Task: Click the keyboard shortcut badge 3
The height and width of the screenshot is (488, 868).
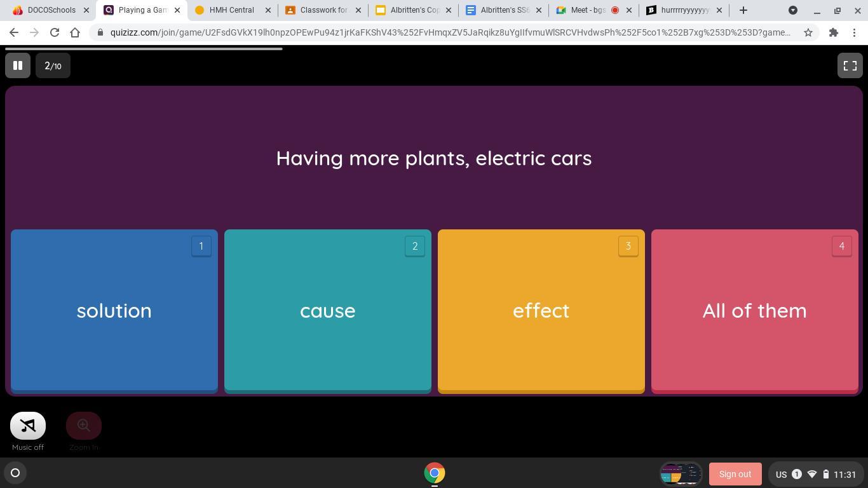Action: click(x=628, y=246)
